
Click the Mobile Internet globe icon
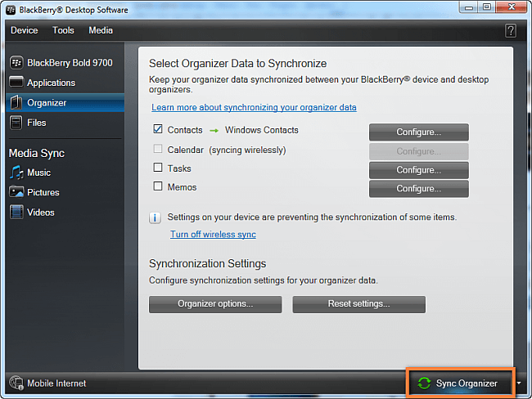(x=16, y=383)
